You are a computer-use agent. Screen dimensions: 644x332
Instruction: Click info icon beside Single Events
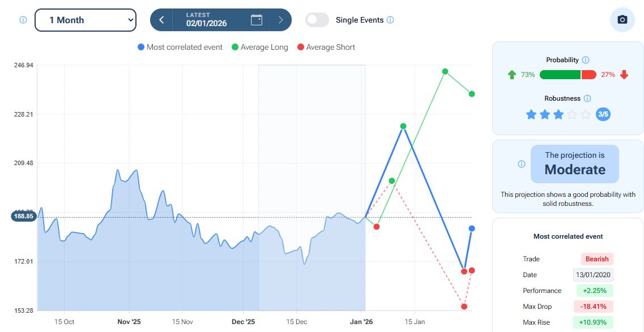[x=390, y=20]
